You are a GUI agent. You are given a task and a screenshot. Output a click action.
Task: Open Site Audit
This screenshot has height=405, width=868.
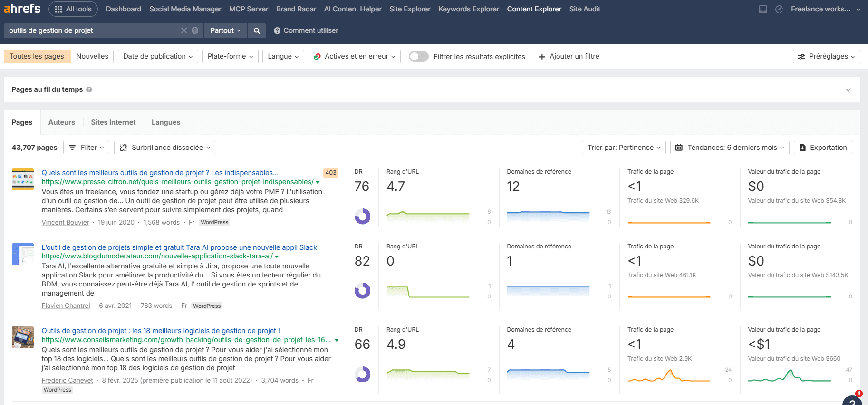(x=585, y=9)
